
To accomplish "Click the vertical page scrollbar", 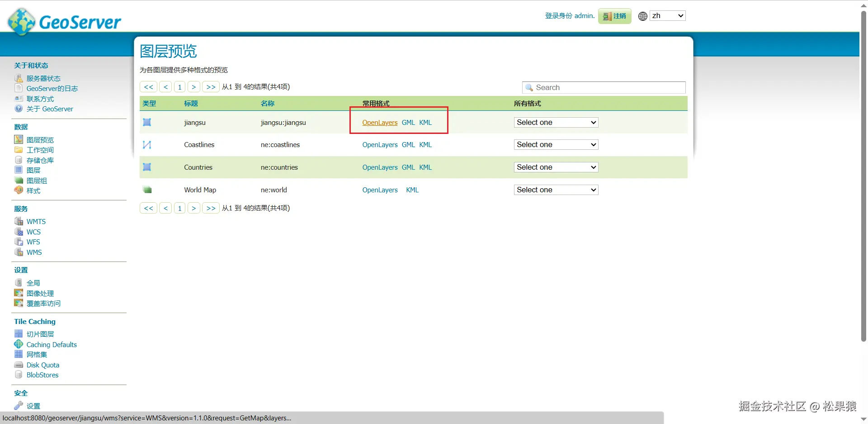I will 863,176.
